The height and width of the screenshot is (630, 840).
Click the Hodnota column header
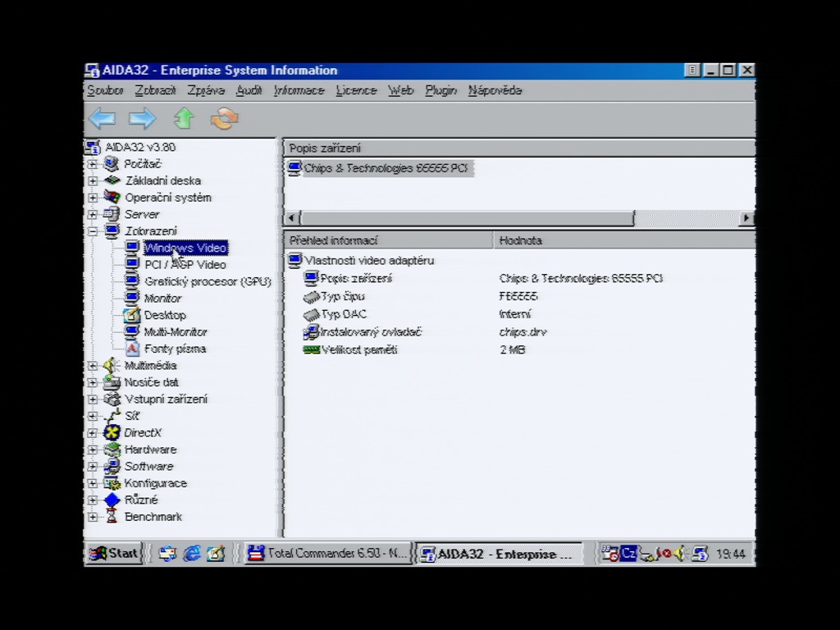[x=624, y=240]
